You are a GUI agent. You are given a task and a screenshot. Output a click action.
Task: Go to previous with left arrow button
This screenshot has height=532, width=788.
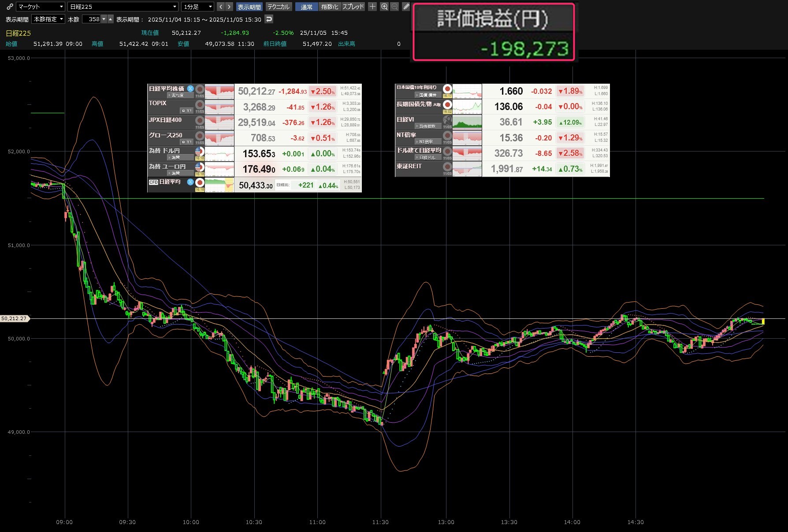221,7
